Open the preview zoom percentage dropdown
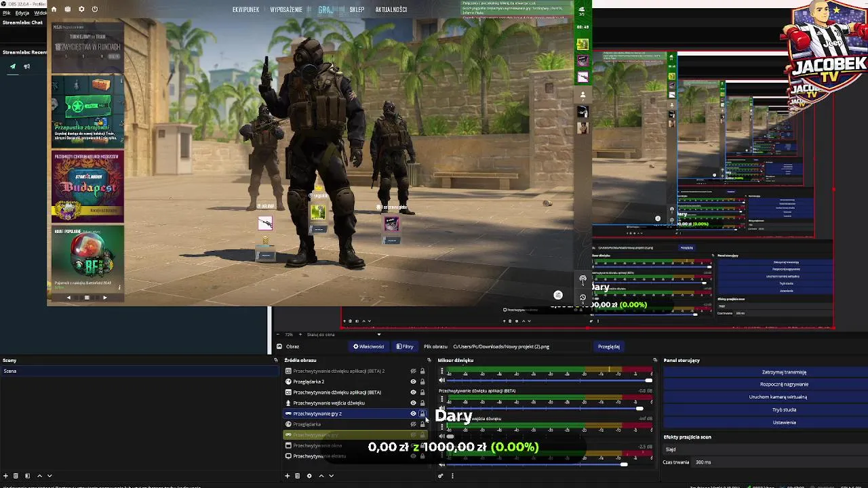 coord(290,335)
